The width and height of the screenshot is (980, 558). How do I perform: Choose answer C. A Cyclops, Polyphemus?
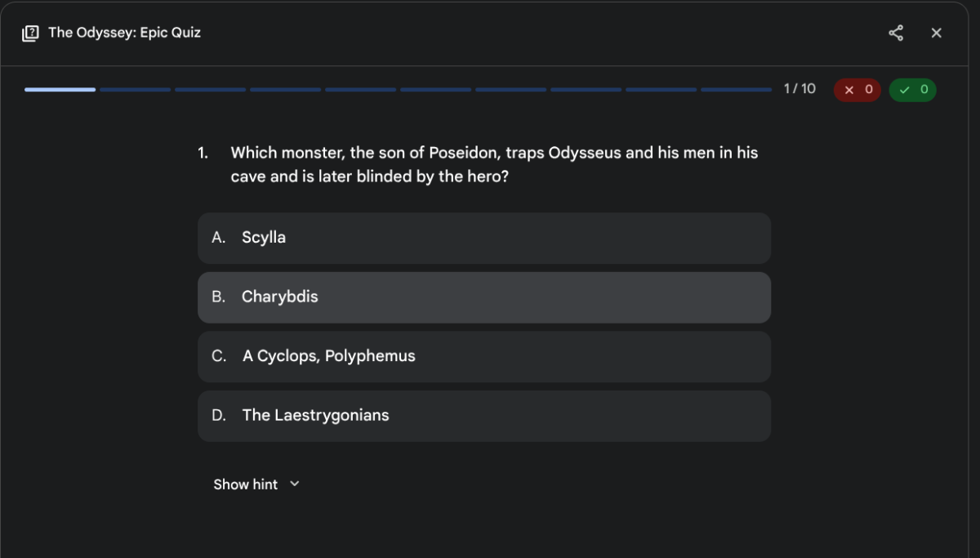tap(483, 356)
